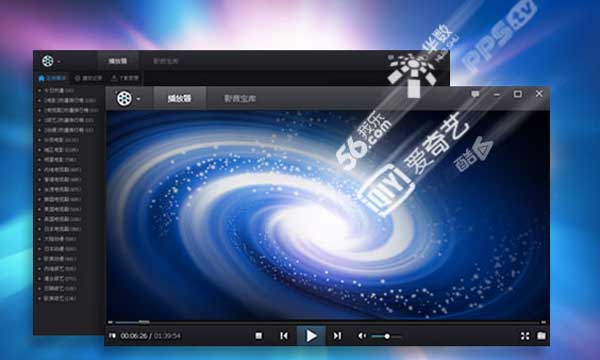Toggle fullscreen mode
Image resolution: width=600 pixels, height=360 pixels.
(x=525, y=336)
